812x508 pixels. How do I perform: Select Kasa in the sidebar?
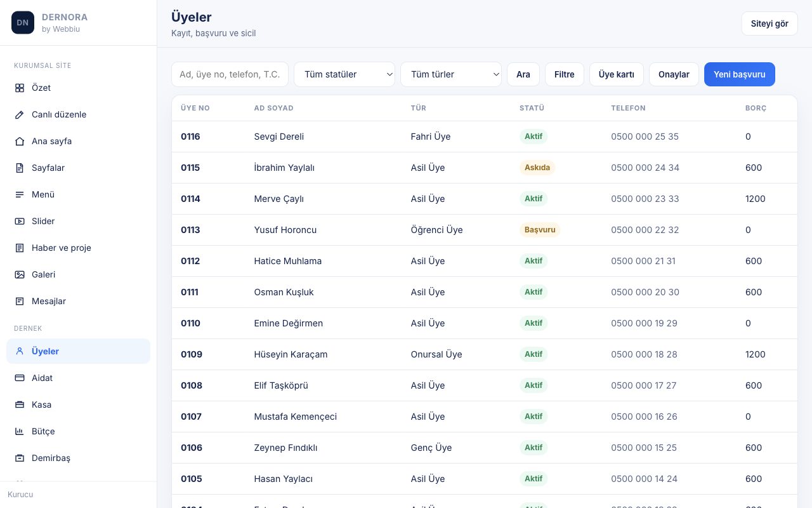[78, 404]
